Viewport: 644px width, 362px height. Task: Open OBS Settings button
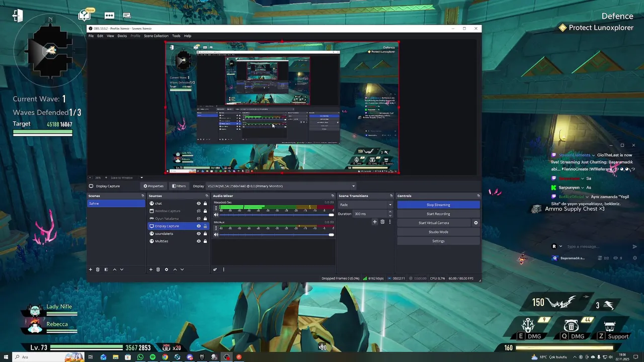pyautogui.click(x=438, y=241)
